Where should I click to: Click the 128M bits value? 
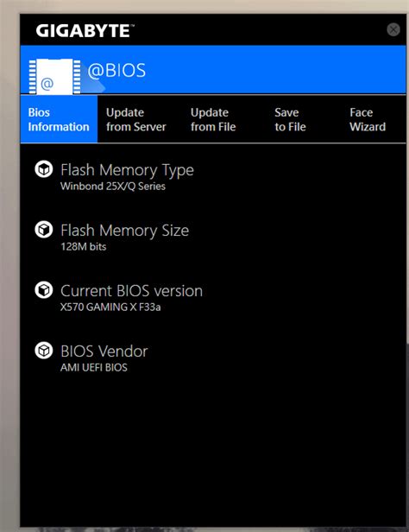[x=84, y=247]
